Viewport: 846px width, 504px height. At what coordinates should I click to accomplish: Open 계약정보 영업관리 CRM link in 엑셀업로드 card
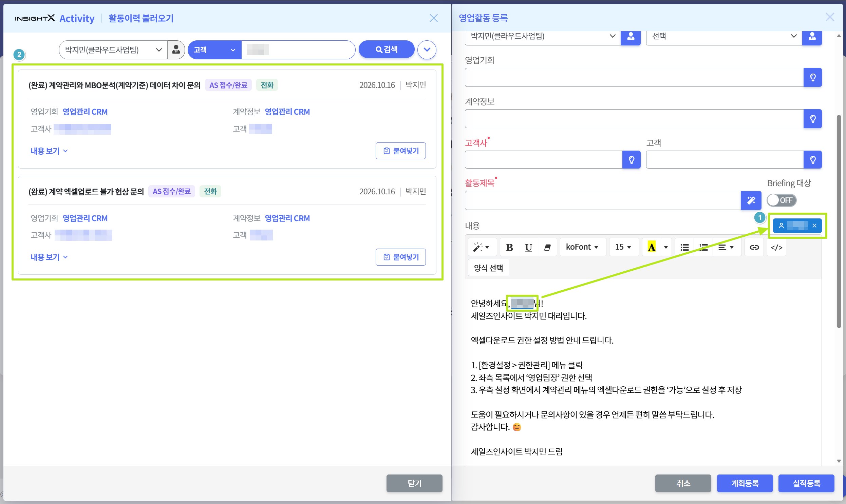point(287,218)
